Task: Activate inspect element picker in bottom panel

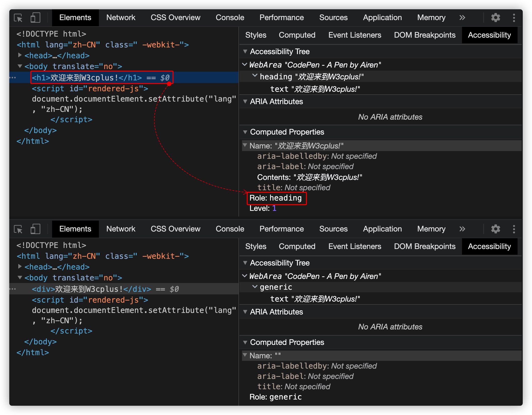Action: [18, 229]
